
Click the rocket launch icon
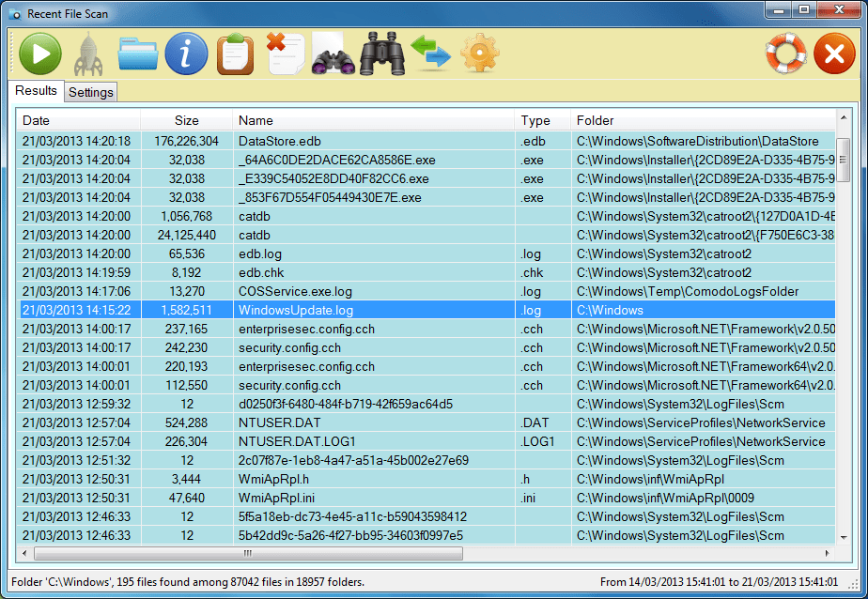click(88, 54)
